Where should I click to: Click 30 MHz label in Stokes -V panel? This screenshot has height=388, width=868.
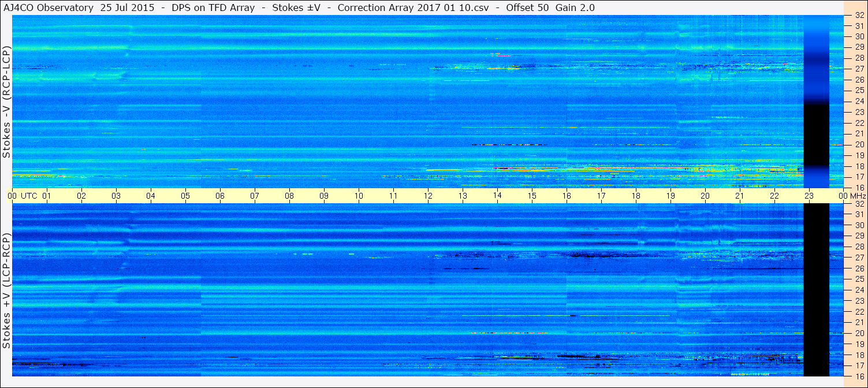(x=859, y=36)
